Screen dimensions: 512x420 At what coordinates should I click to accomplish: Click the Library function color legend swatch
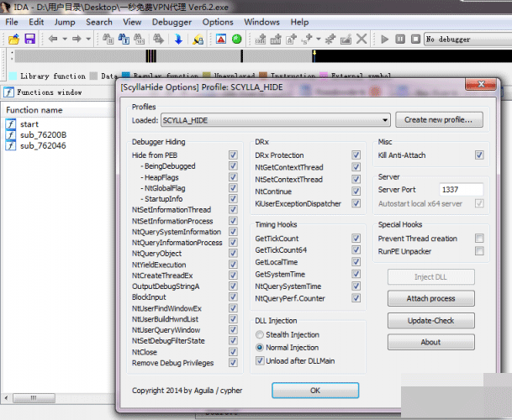[x=13, y=76]
